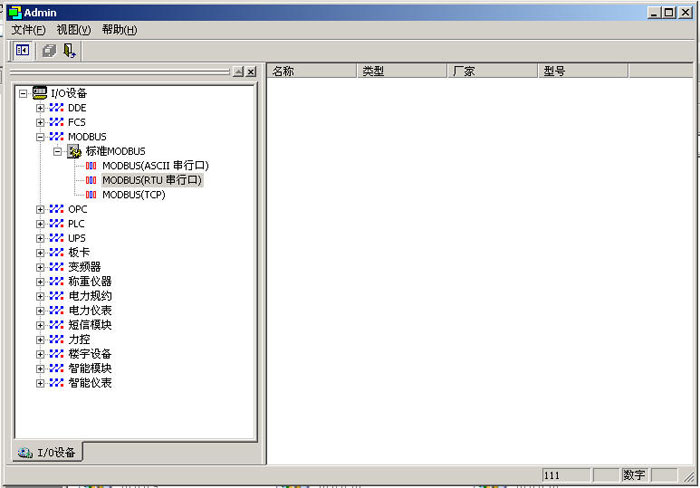Toggle the tree panel view toolbar icon
This screenshot has width=700, height=488.
pyautogui.click(x=22, y=50)
